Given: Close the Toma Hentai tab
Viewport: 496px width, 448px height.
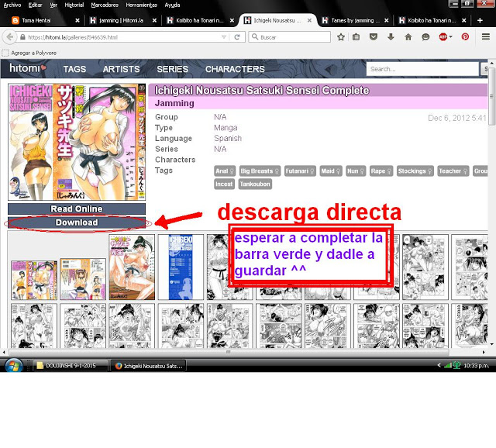Looking at the screenshot, I should (77, 20).
